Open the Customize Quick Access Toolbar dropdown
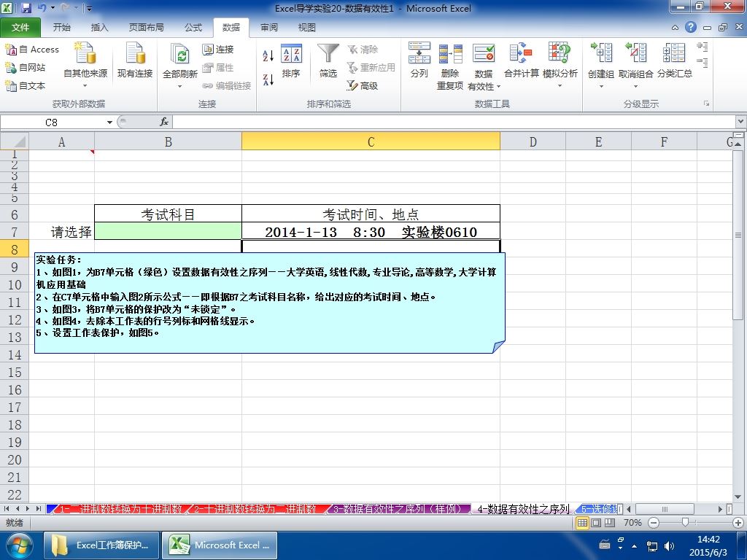Viewport: 747px width, 560px height. pos(89,8)
